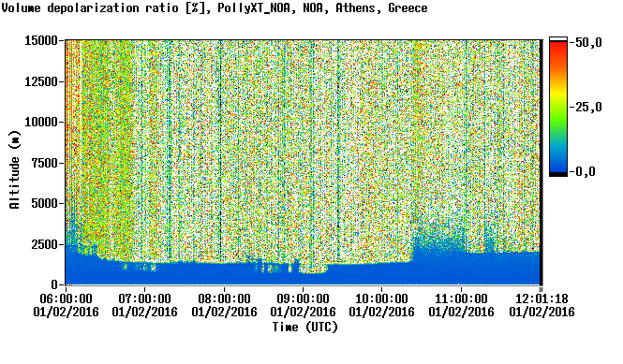
Task: Click the 15000 altitude tick label
Action: (x=41, y=40)
